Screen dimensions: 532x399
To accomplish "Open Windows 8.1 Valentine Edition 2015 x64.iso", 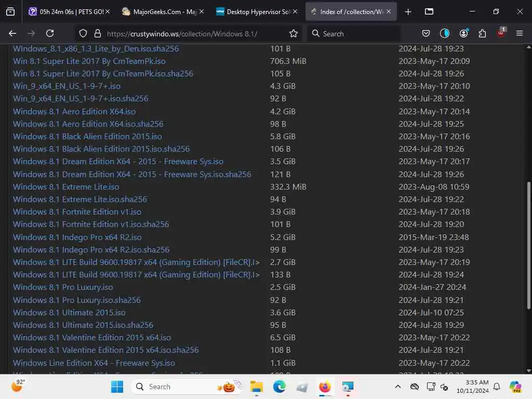I will click(x=92, y=338).
